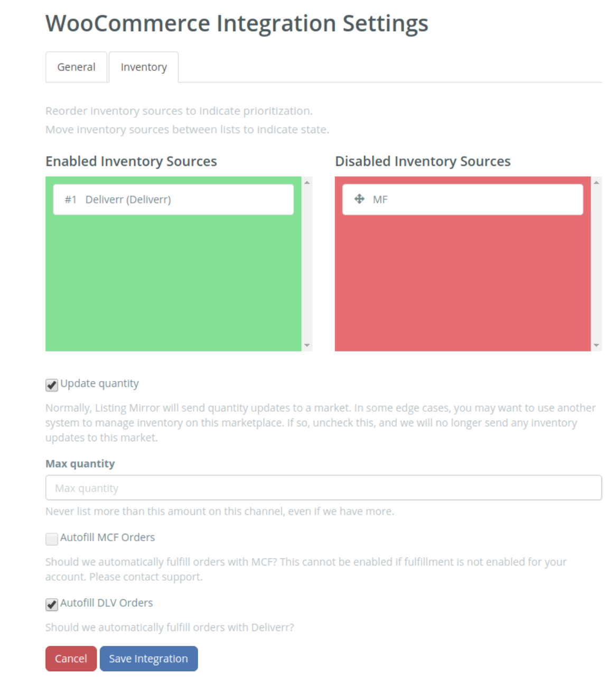Click empty red Disabled Inventory Sources area
This screenshot has width=616, height=687.
coord(463,283)
